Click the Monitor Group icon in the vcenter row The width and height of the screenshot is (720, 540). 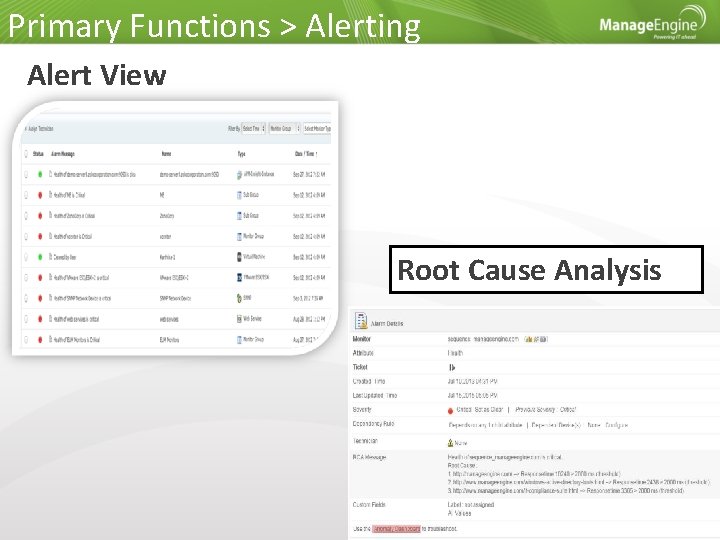pyautogui.click(x=239, y=236)
